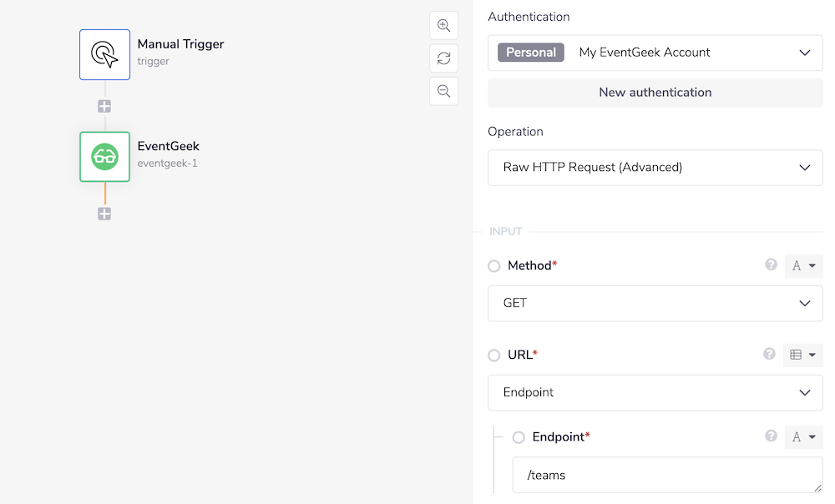Viewport: 835px width, 504px height.
Task: Select the Manual Trigger node icon
Action: 104,54
